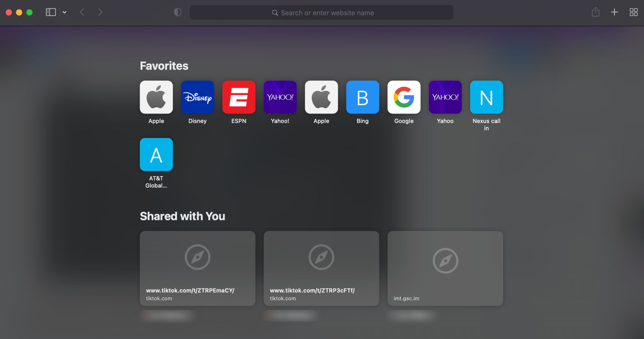
Task: Open the ESPN favorite
Action: point(239,97)
